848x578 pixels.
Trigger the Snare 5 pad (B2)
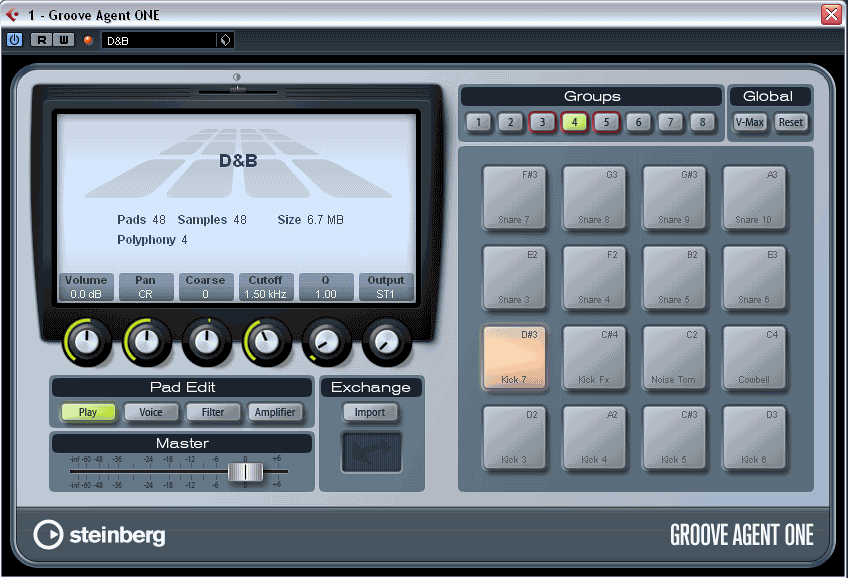pos(674,277)
